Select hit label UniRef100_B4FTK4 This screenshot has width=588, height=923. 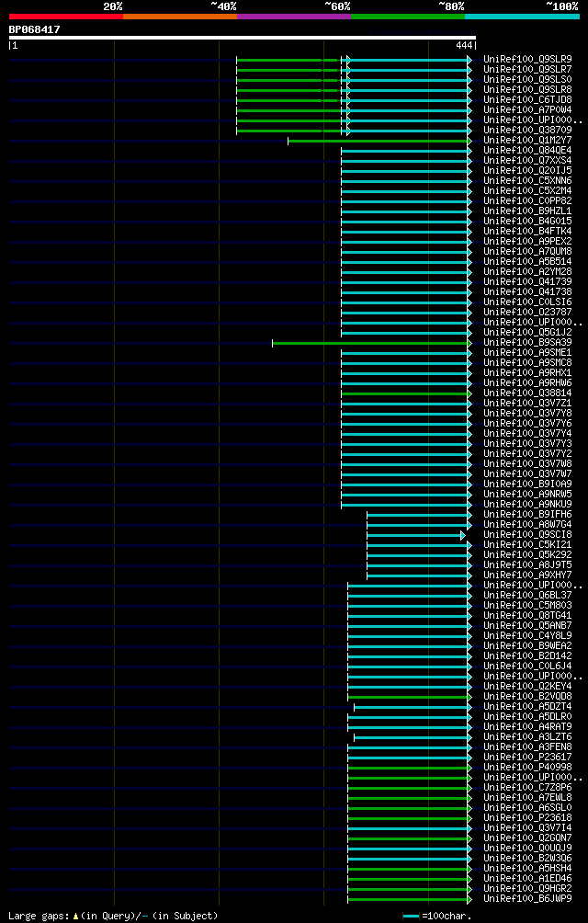[x=527, y=232]
